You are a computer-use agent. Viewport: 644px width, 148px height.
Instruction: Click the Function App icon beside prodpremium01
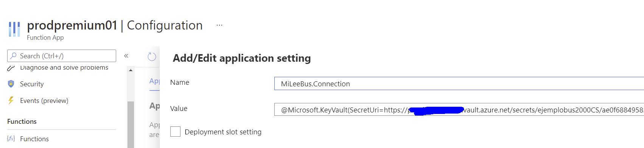click(x=14, y=29)
